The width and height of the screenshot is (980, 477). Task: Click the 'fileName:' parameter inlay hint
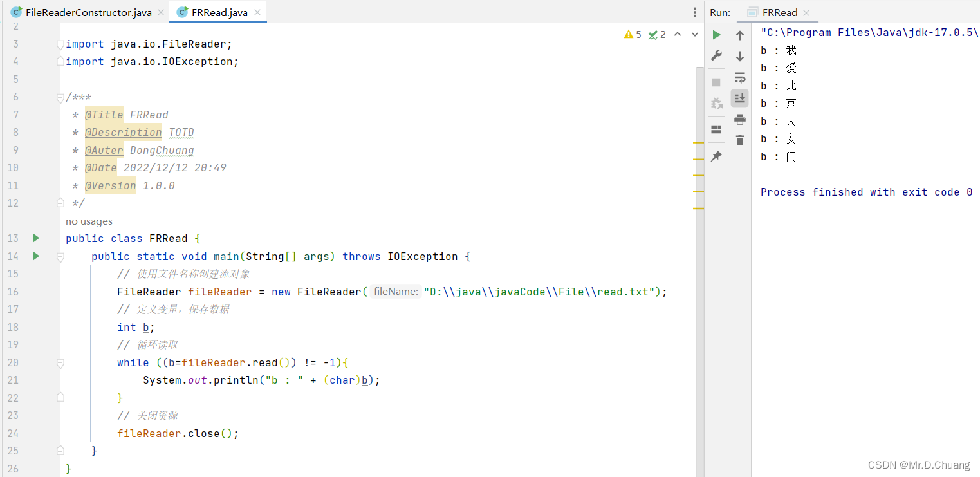pyautogui.click(x=395, y=292)
